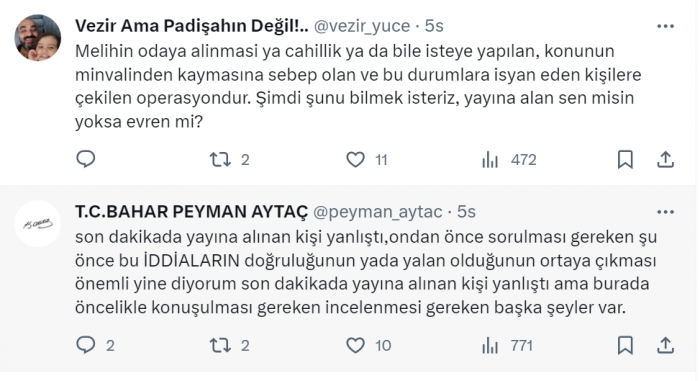Bookmark the vezir_yuce tweet
700x381 pixels.
coord(625,159)
